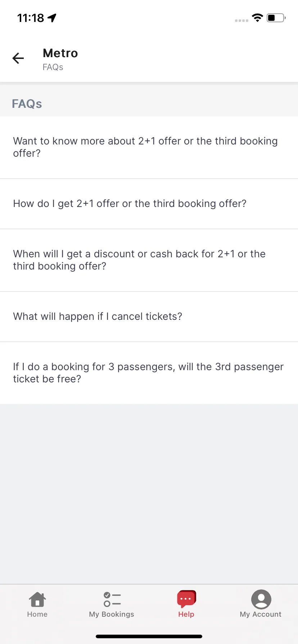
Task: Tap the back arrow icon
Action: tap(18, 58)
